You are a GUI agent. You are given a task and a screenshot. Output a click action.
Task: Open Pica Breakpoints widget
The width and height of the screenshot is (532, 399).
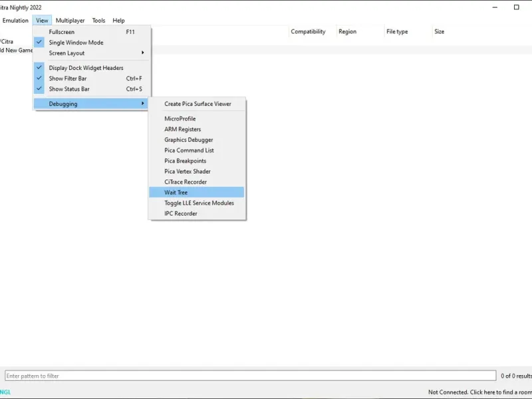(x=197, y=161)
